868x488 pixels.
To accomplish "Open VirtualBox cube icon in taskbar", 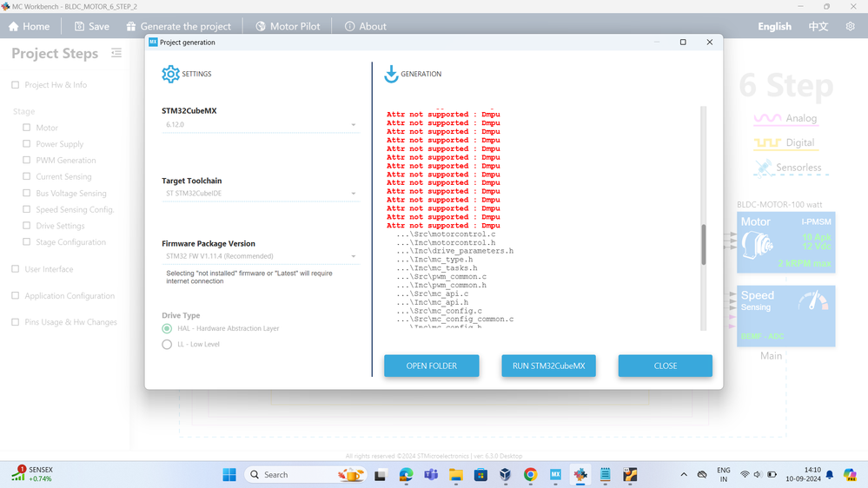I will click(x=506, y=475).
